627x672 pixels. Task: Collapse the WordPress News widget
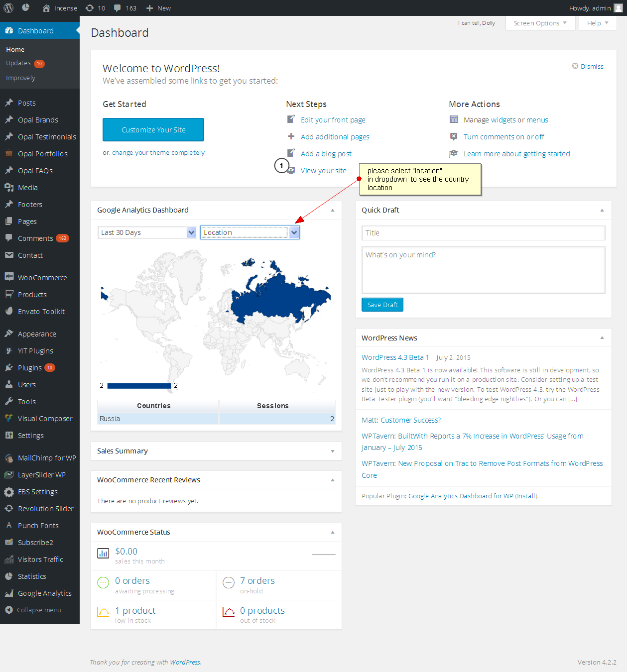[602, 337]
